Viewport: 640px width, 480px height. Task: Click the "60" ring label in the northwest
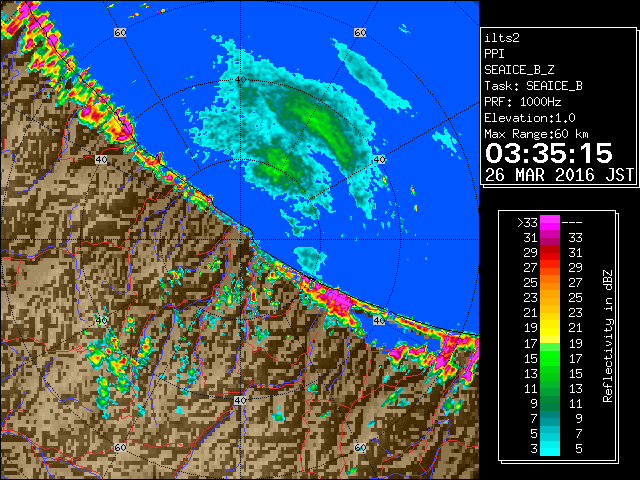pyautogui.click(x=120, y=32)
